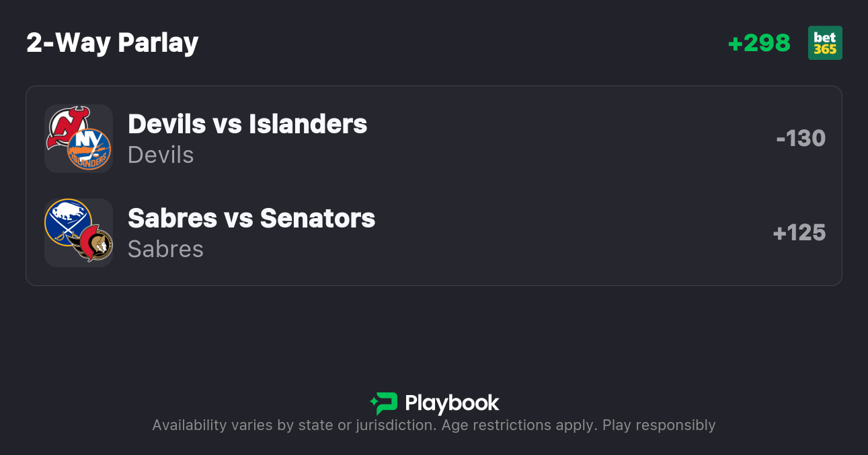
Task: Open the Devils vs Islanders matchup title
Action: click(x=247, y=124)
